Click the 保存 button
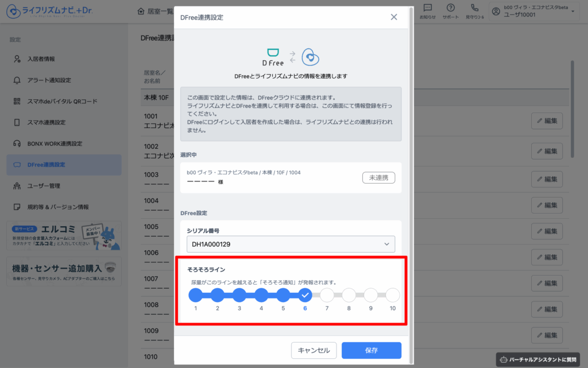This screenshot has width=588, height=368. point(372,350)
